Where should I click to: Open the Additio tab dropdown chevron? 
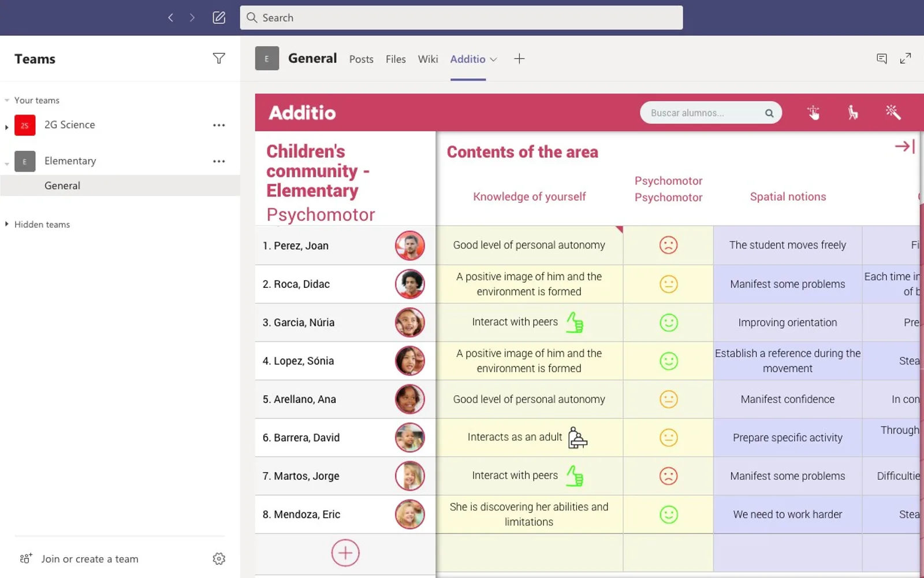493,60
